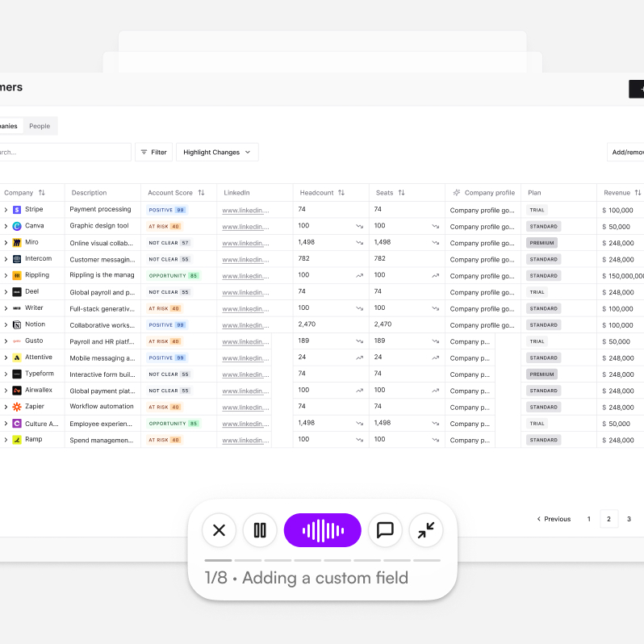The height and width of the screenshot is (644, 644).
Task: Open Notion's LinkedIn link
Action: click(x=245, y=325)
